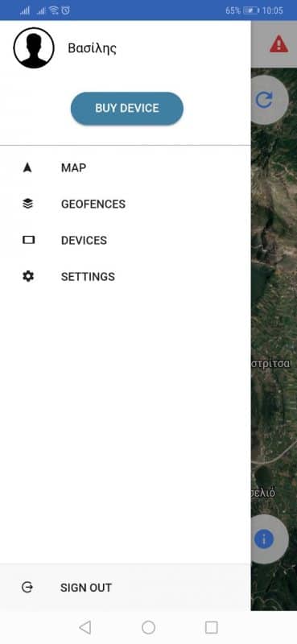Image resolution: width=297 pixels, height=644 pixels.
Task: Click the Sign Out exit icon
Action: pyautogui.click(x=27, y=588)
